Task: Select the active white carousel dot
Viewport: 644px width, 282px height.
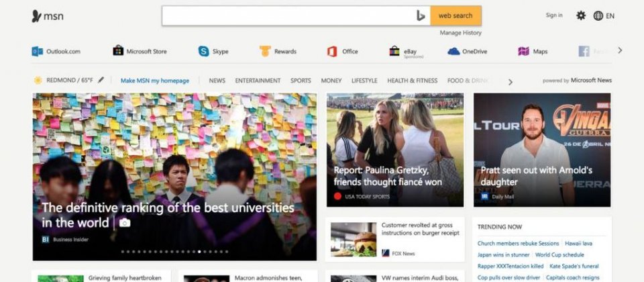Action: pyautogui.click(x=199, y=252)
